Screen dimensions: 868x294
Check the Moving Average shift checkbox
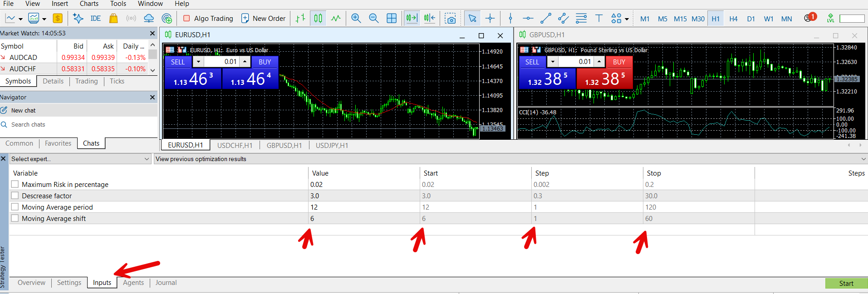click(15, 218)
